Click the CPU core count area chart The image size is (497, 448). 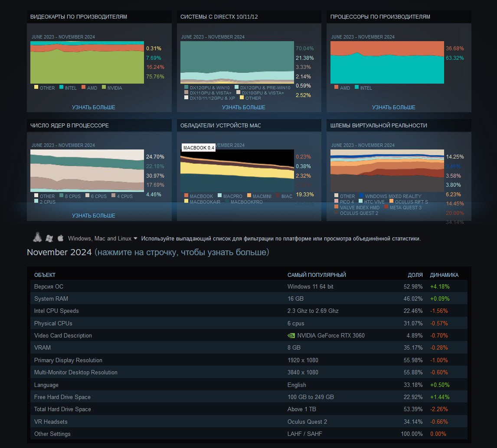click(87, 171)
